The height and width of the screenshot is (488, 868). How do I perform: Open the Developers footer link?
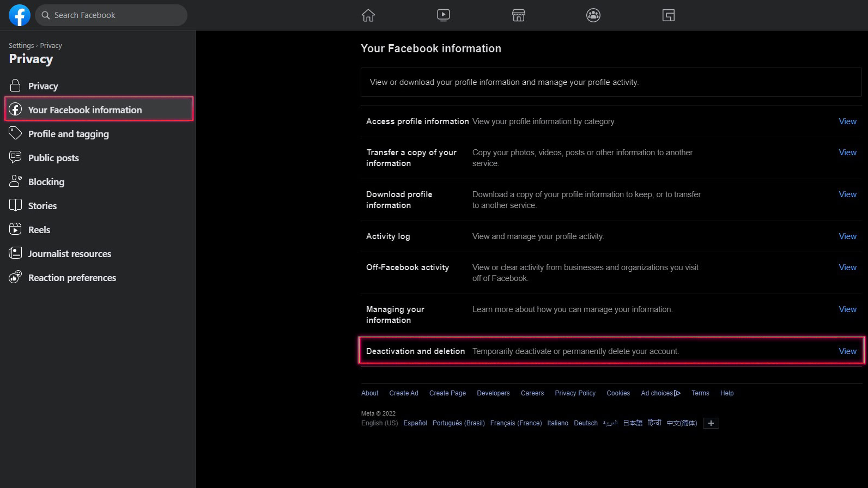point(493,393)
